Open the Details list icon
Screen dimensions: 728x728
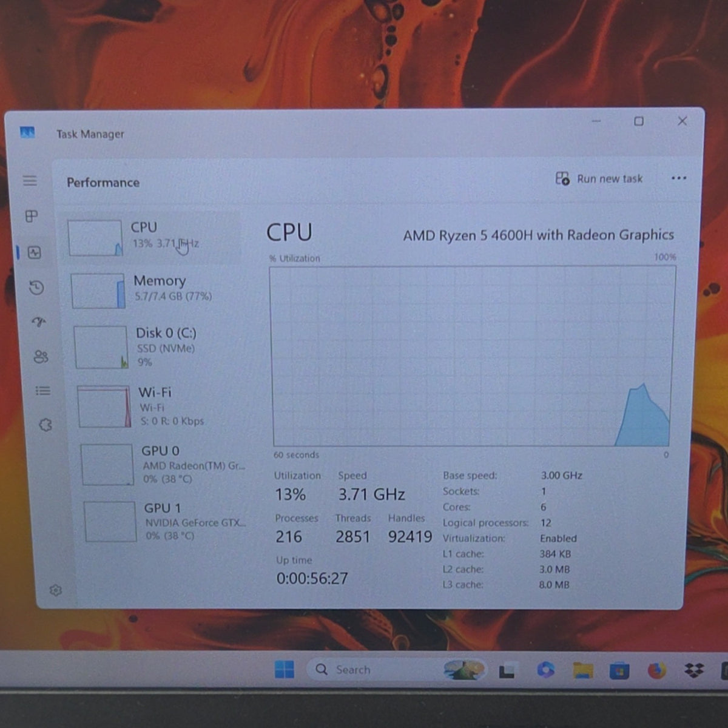click(43, 391)
